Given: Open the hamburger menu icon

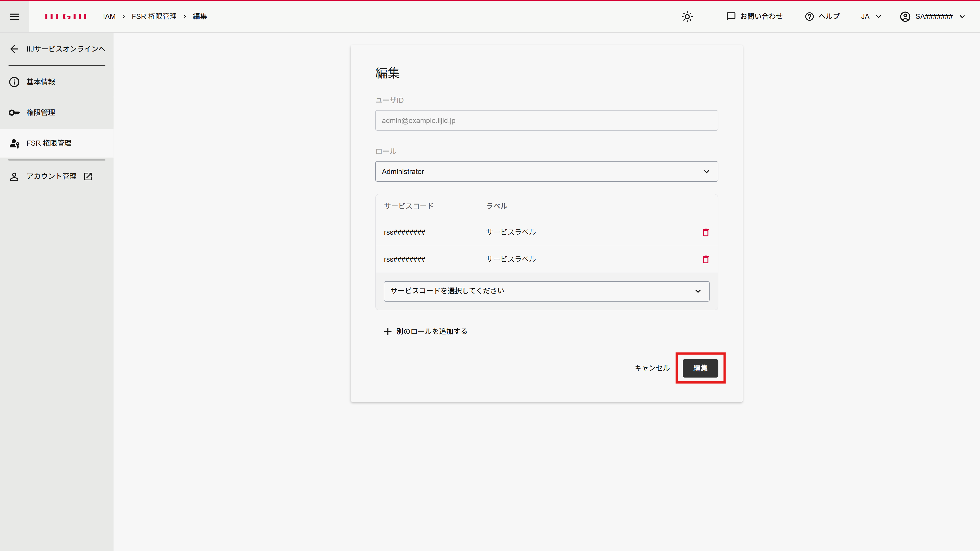Looking at the screenshot, I should pos(15,16).
